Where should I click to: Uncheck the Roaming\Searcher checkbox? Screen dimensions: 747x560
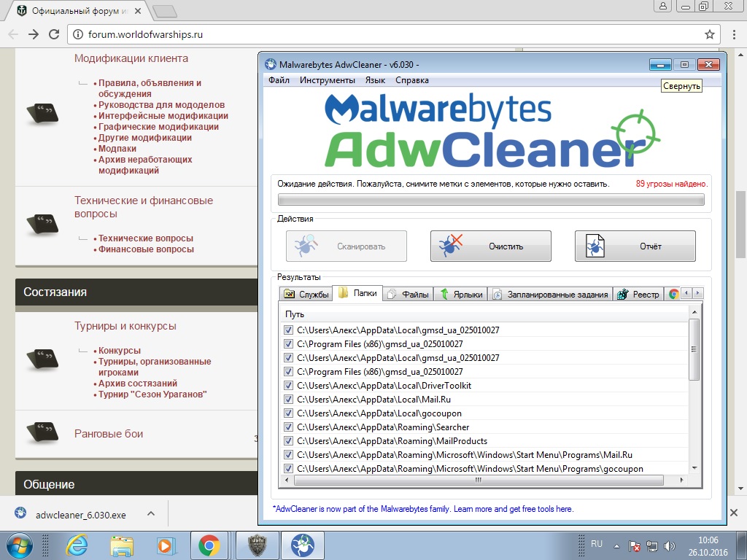pos(287,427)
